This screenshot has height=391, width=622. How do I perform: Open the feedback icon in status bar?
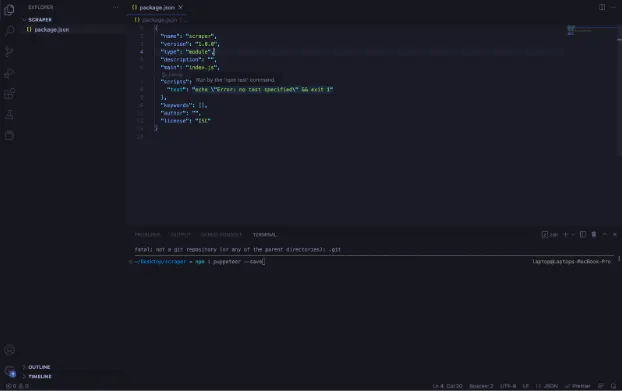[601, 386]
